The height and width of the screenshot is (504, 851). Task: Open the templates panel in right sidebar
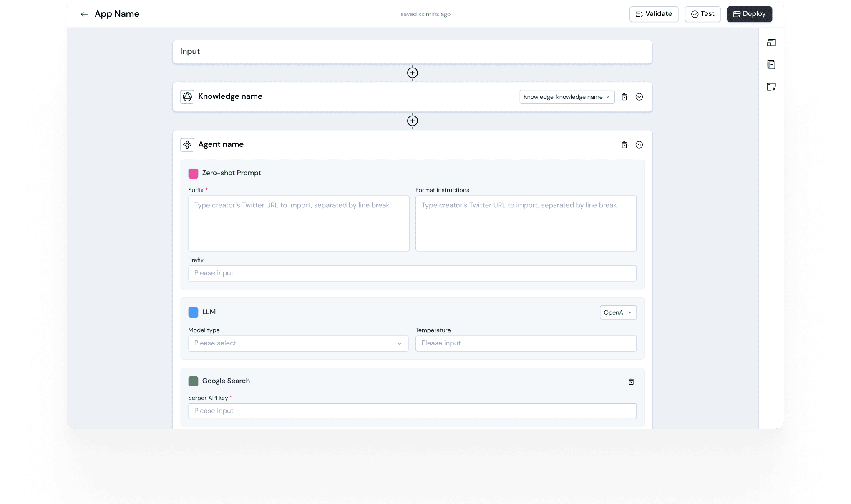pos(771,43)
